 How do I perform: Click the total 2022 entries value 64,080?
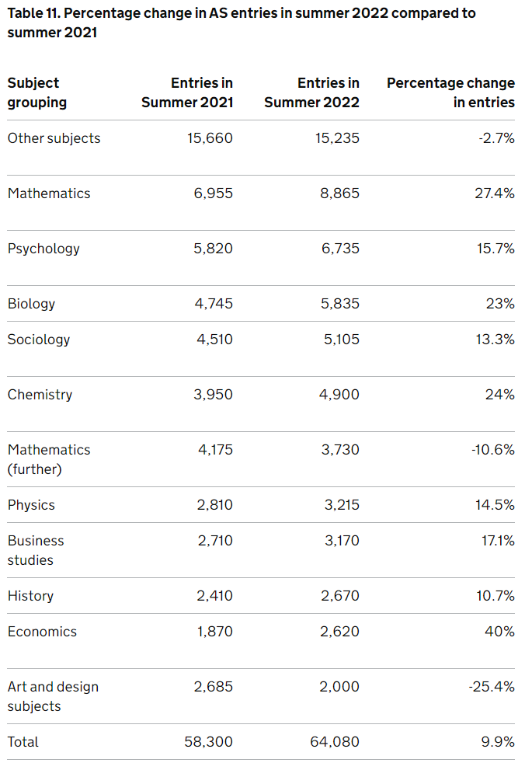coord(336,742)
